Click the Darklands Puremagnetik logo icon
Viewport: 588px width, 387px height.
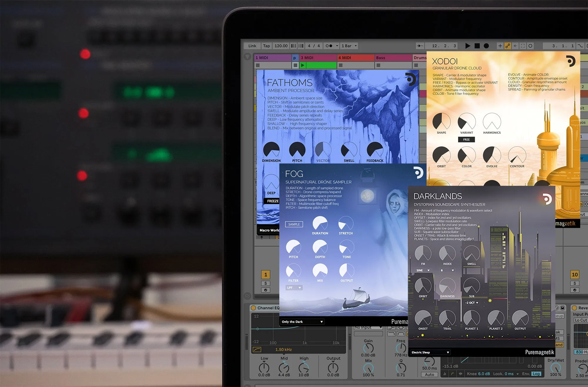click(547, 199)
